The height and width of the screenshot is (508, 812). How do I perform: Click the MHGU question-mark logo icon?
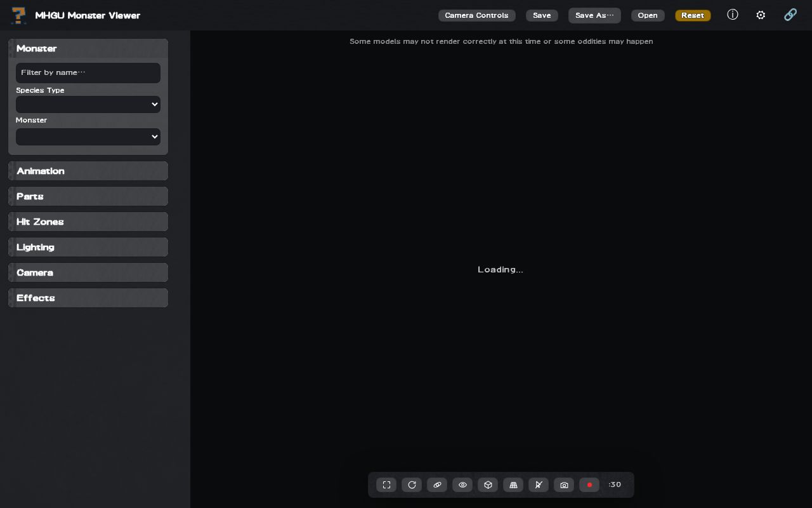pos(19,15)
